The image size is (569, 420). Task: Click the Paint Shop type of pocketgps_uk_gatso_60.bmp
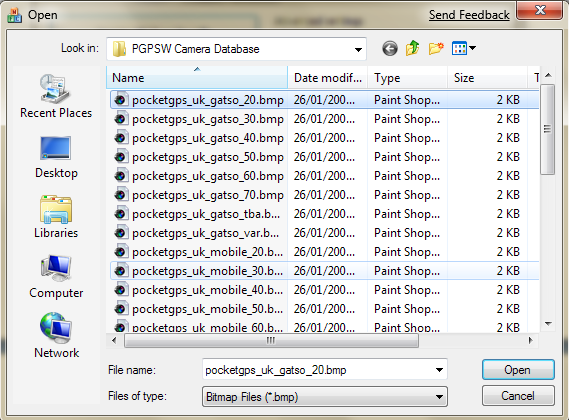[407, 176]
